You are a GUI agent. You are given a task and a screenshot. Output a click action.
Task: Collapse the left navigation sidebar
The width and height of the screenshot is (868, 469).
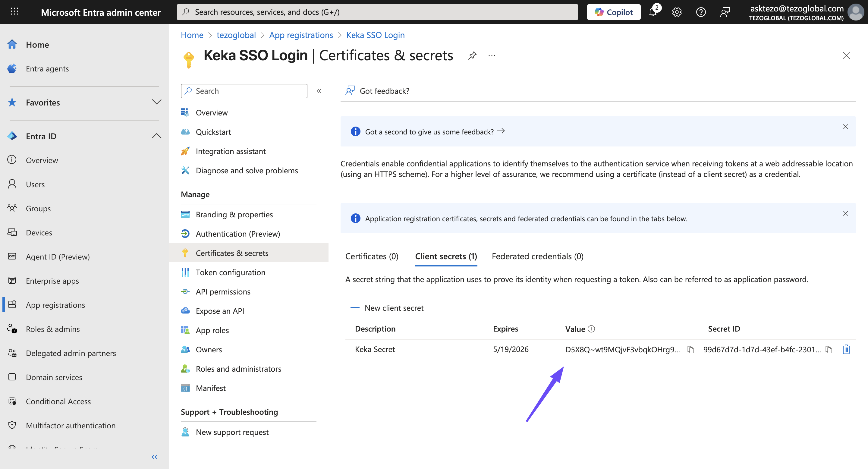click(154, 457)
